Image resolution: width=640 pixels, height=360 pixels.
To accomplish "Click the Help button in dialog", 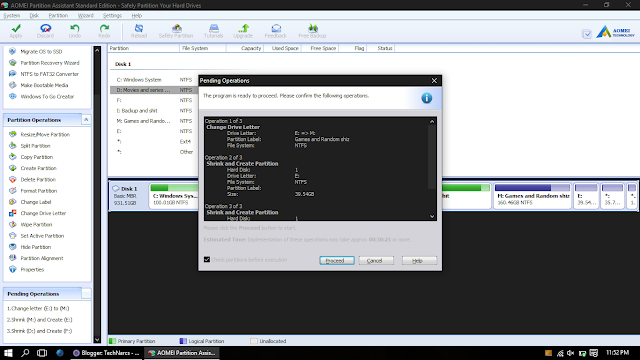I will coord(419,260).
